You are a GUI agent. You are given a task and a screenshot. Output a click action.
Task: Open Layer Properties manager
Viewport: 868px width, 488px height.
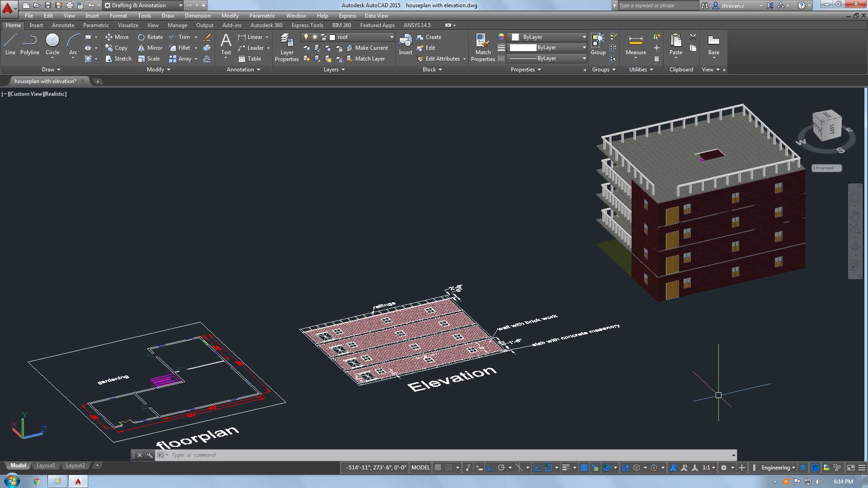click(287, 47)
